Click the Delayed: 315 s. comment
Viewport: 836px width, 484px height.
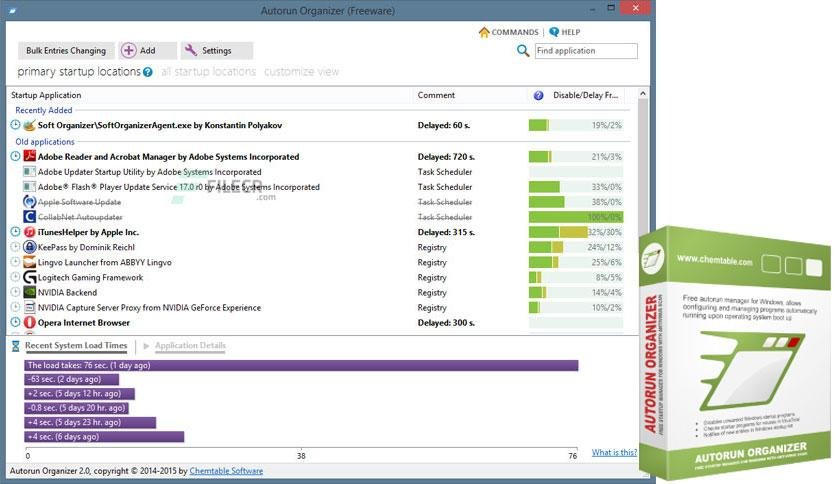(446, 232)
